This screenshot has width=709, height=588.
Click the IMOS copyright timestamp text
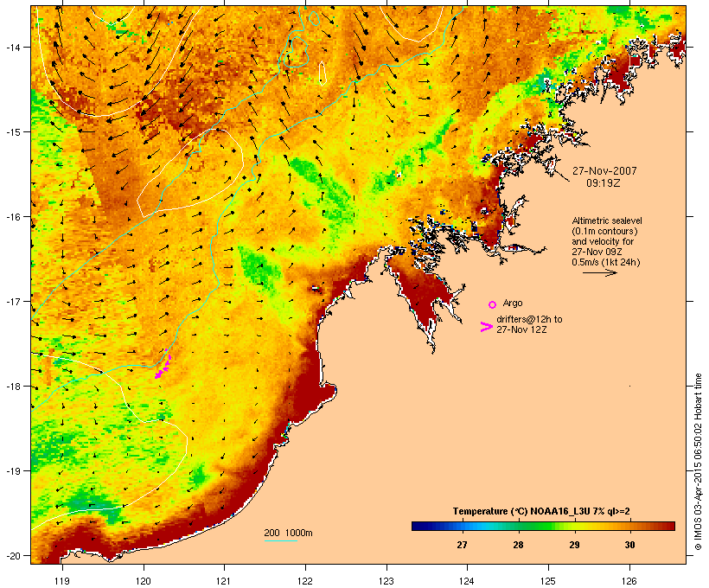pyautogui.click(x=699, y=462)
